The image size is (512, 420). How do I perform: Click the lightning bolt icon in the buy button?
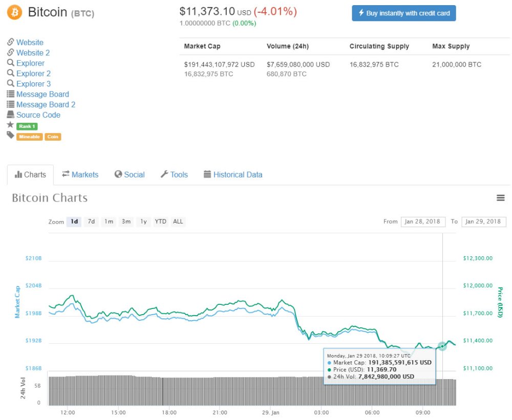coord(361,13)
